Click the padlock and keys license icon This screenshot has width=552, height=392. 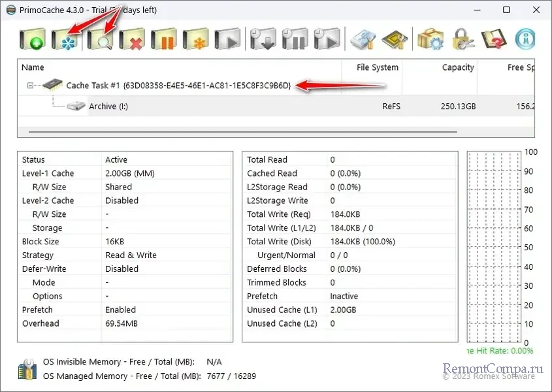tap(462, 39)
